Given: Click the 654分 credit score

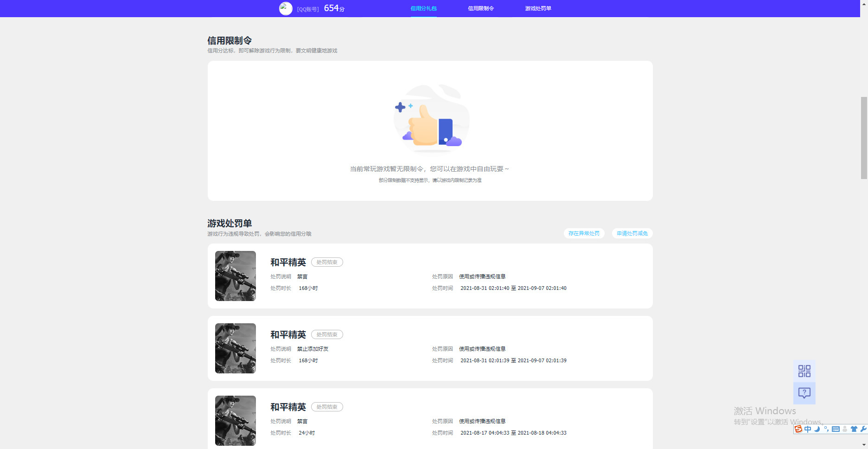Looking at the screenshot, I should [x=334, y=8].
